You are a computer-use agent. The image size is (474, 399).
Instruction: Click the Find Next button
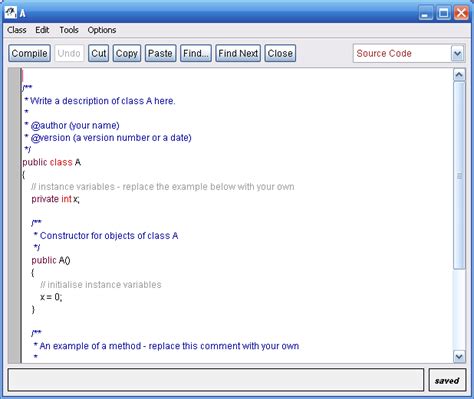click(238, 53)
